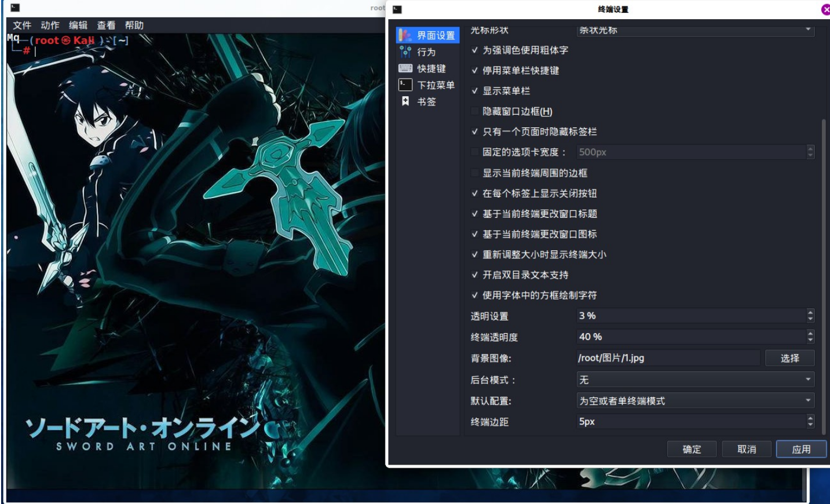Open the 动作 menu in terminal

50,25
